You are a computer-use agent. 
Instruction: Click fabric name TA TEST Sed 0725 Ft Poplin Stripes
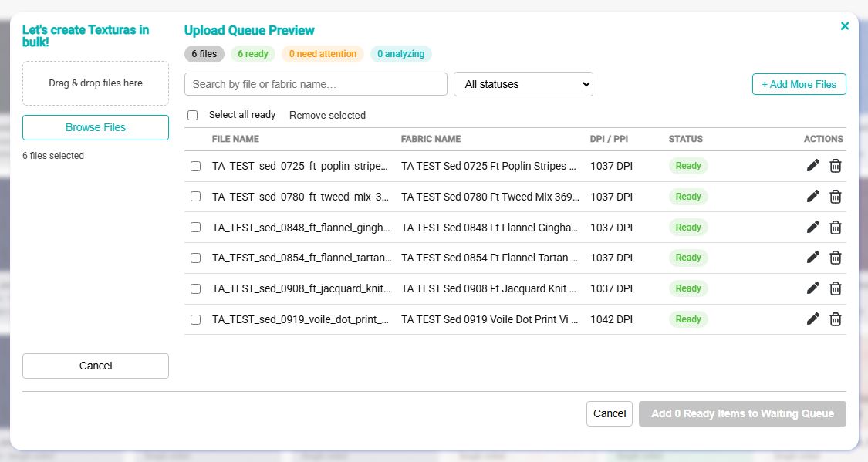click(488, 166)
